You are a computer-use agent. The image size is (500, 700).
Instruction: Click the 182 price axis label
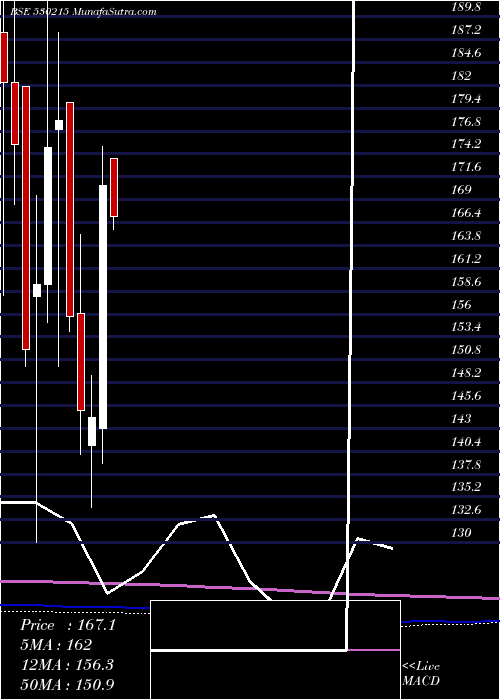(x=461, y=76)
